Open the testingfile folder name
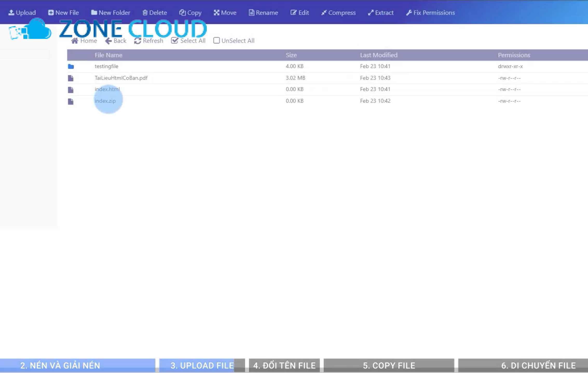 [x=106, y=66]
